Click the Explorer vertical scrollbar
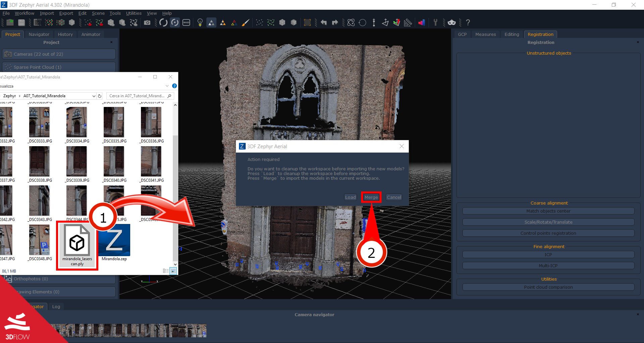644x343 pixels. coord(175,184)
